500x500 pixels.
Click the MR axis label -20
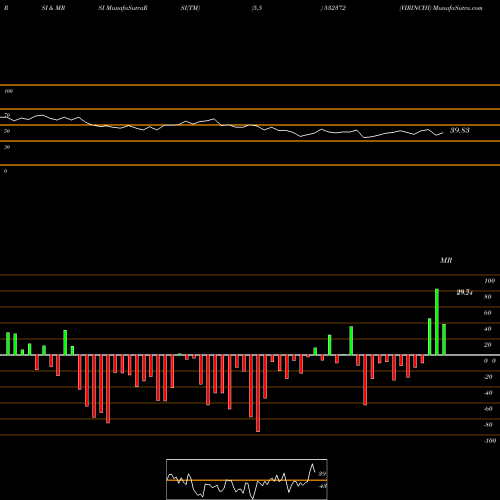[488, 377]
